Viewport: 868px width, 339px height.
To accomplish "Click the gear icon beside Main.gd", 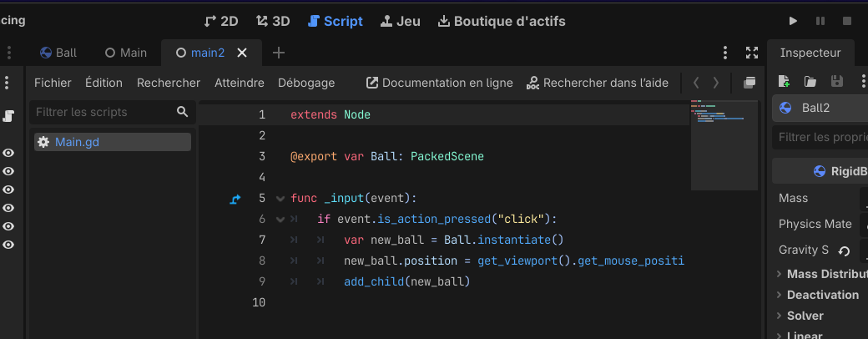I will click(x=43, y=142).
